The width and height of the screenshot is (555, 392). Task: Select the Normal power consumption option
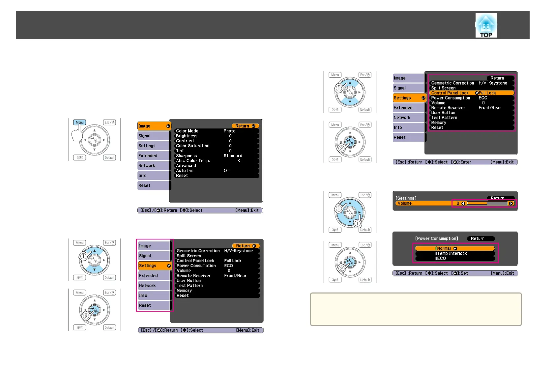pyautogui.click(x=455, y=249)
